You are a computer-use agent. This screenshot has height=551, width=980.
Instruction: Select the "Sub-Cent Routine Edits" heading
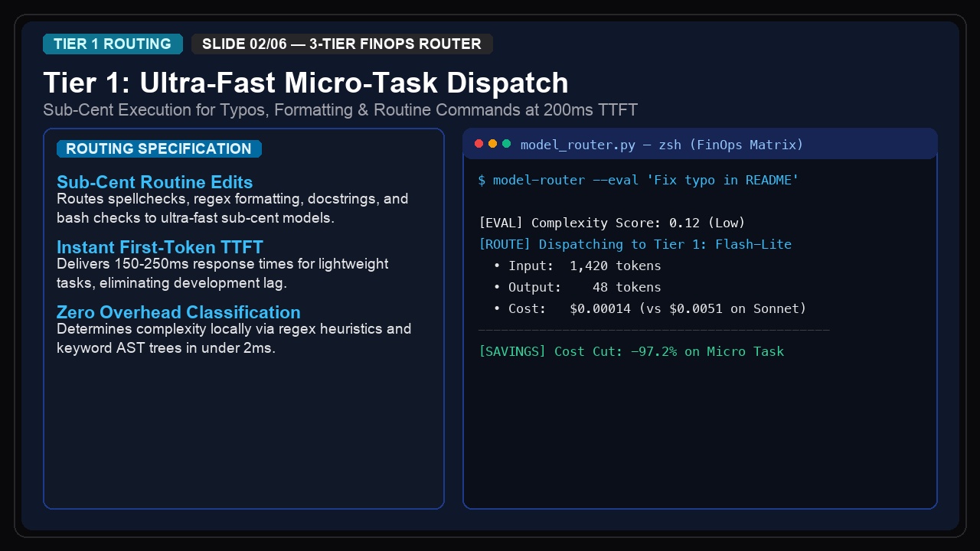tap(155, 182)
